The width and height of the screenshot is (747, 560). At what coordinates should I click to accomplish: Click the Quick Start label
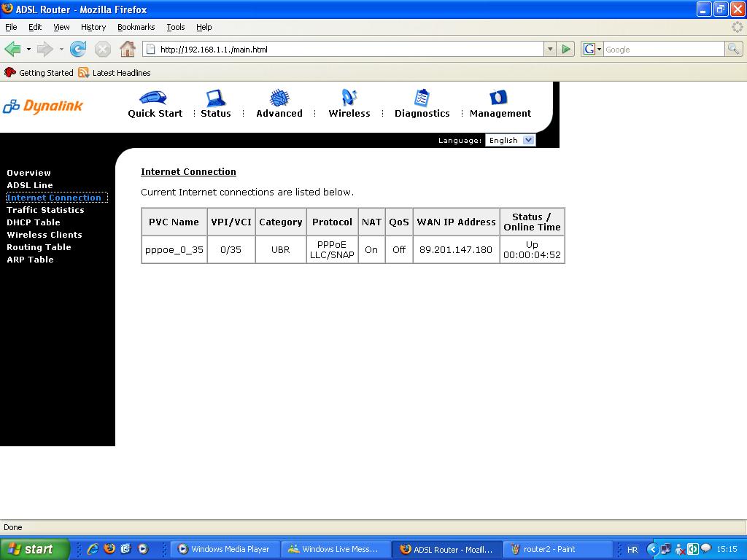[155, 113]
